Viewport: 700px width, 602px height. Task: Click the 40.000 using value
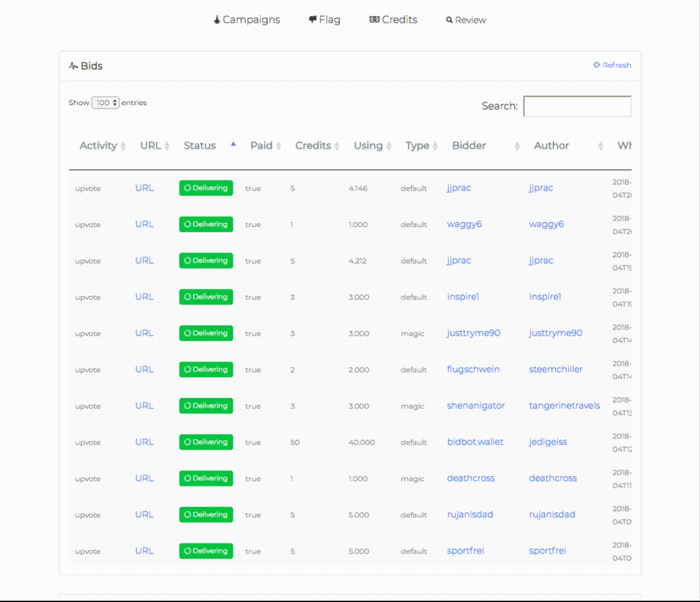pyautogui.click(x=362, y=442)
